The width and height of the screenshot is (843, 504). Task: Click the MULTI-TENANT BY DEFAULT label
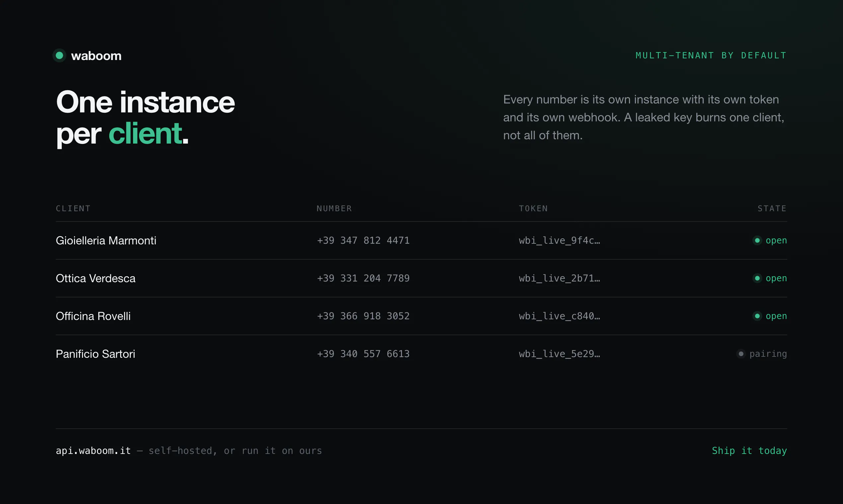[711, 55]
